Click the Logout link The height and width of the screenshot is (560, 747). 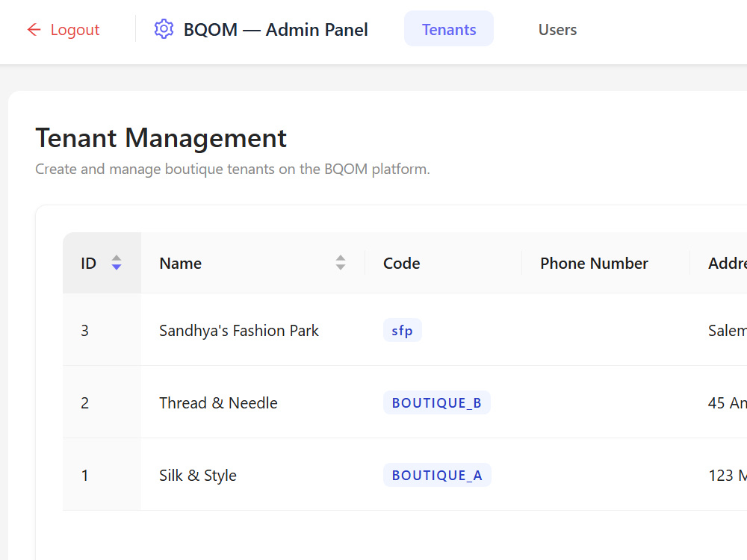(x=63, y=30)
